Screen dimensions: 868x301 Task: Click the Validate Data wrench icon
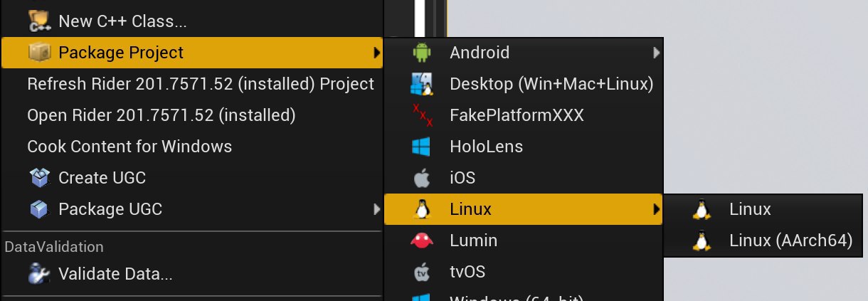pyautogui.click(x=39, y=273)
